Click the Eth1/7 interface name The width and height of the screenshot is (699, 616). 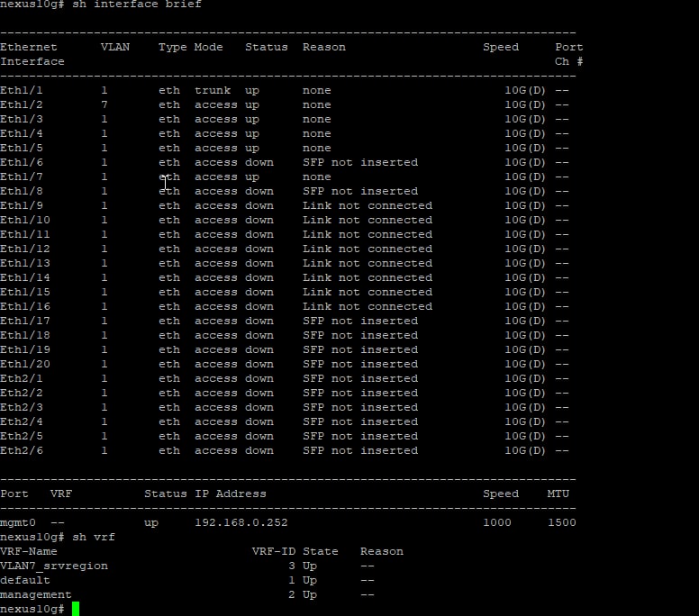[x=22, y=177]
